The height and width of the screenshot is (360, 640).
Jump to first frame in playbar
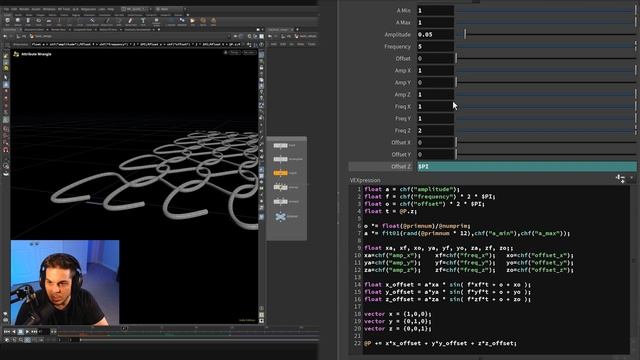7,331
